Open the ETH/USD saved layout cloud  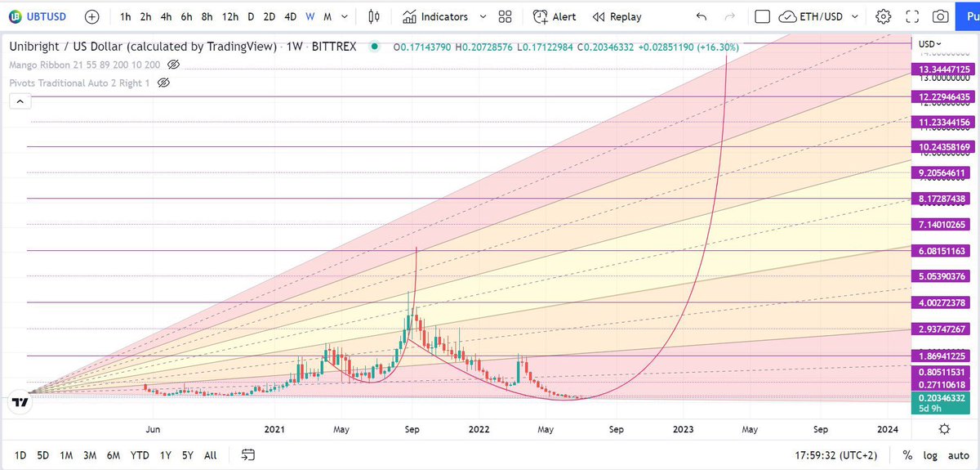click(x=812, y=16)
